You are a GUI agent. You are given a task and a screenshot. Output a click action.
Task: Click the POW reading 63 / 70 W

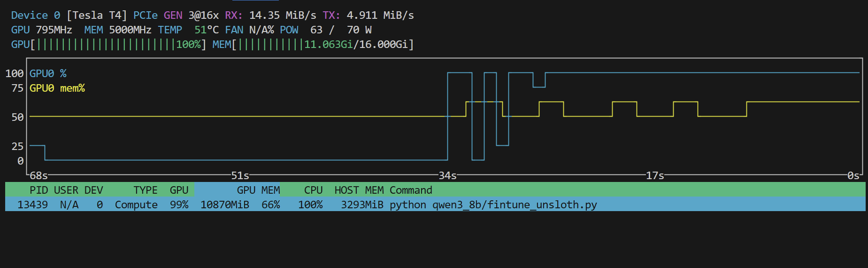(x=340, y=30)
